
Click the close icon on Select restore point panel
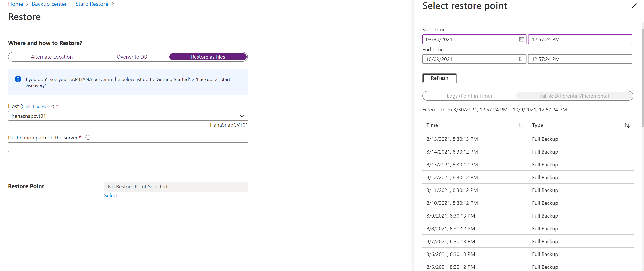(x=634, y=6)
